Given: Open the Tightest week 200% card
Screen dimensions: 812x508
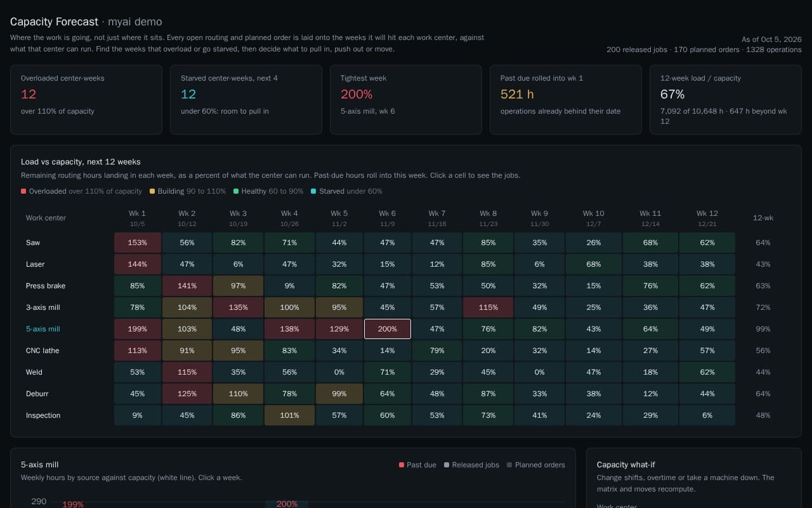Looking at the screenshot, I should (x=406, y=100).
